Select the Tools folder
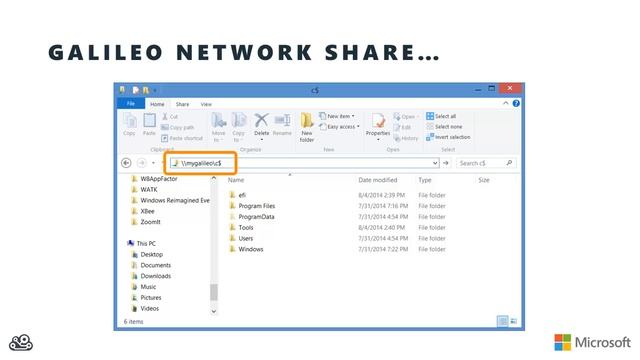Image resolution: width=640 pixels, height=360 pixels. point(241,227)
